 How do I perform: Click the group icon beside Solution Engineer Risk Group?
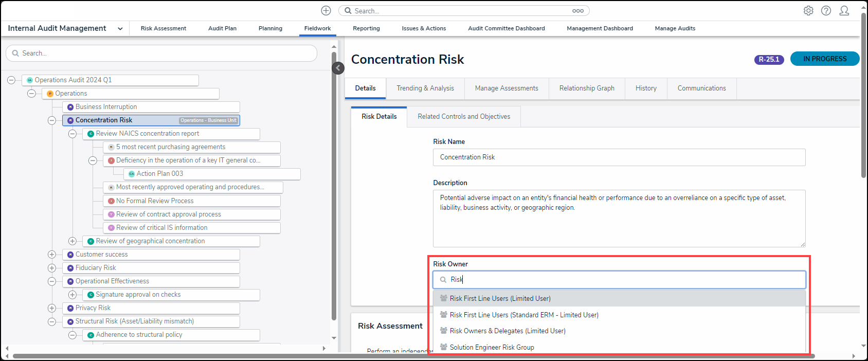[x=443, y=347]
